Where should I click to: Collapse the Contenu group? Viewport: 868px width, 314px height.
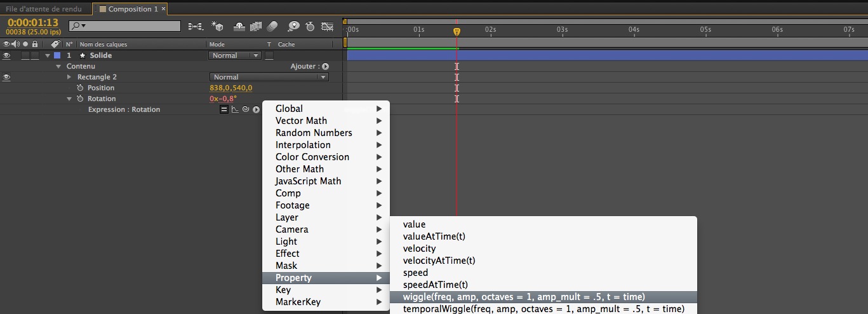tap(59, 66)
